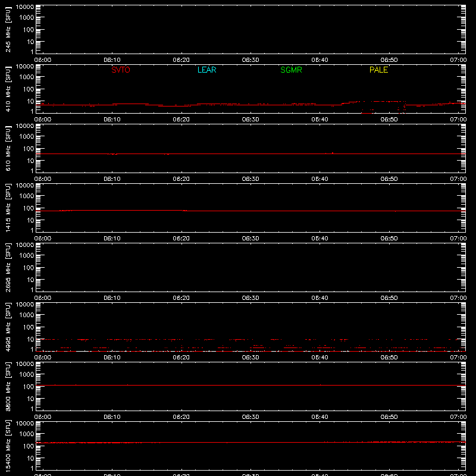The width and height of the screenshot is (476, 476).
Task: Click 06:10 time label below 245 MHz panel
Action: point(112,60)
